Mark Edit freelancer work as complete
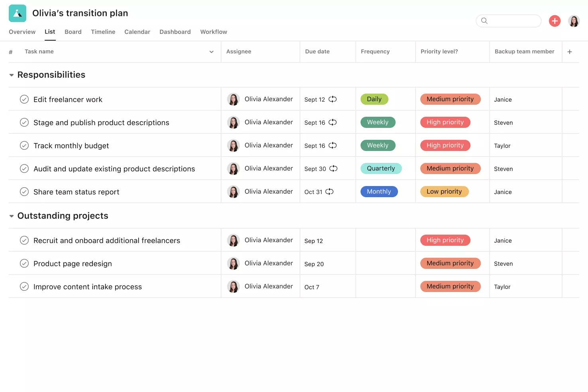588x392 pixels. coord(24,99)
